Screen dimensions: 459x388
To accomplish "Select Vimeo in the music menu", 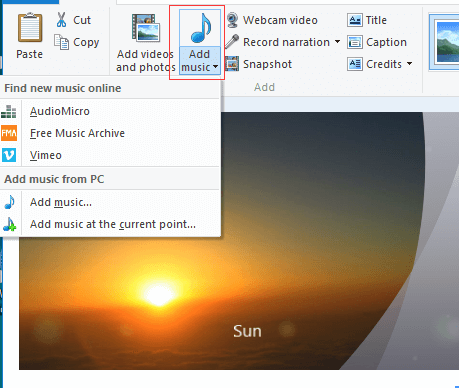I will [110, 155].
